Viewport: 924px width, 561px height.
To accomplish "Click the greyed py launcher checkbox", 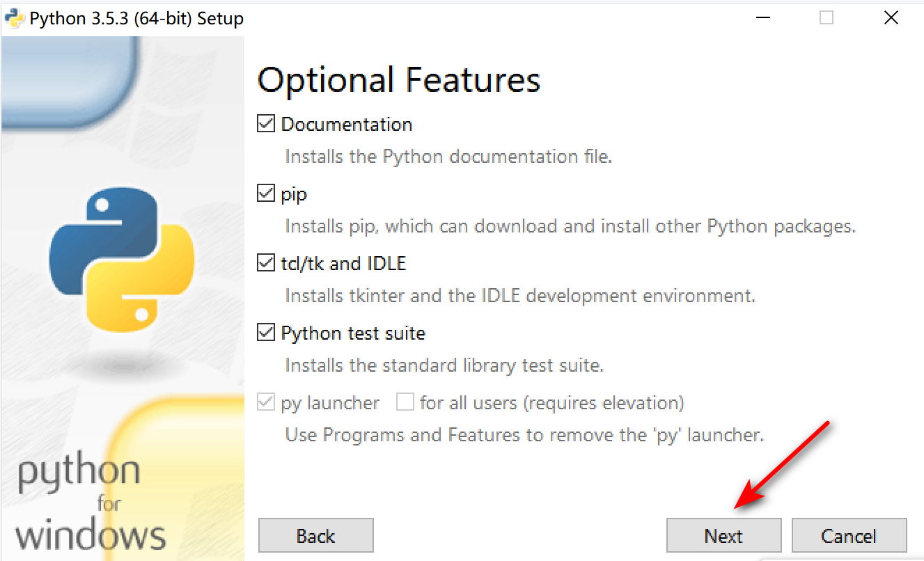I will (266, 402).
